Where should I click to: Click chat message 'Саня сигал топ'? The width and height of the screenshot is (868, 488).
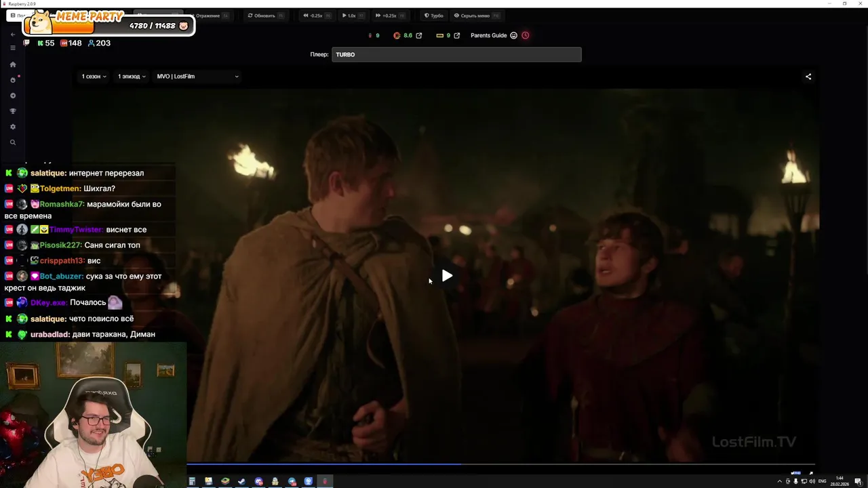(113, 245)
